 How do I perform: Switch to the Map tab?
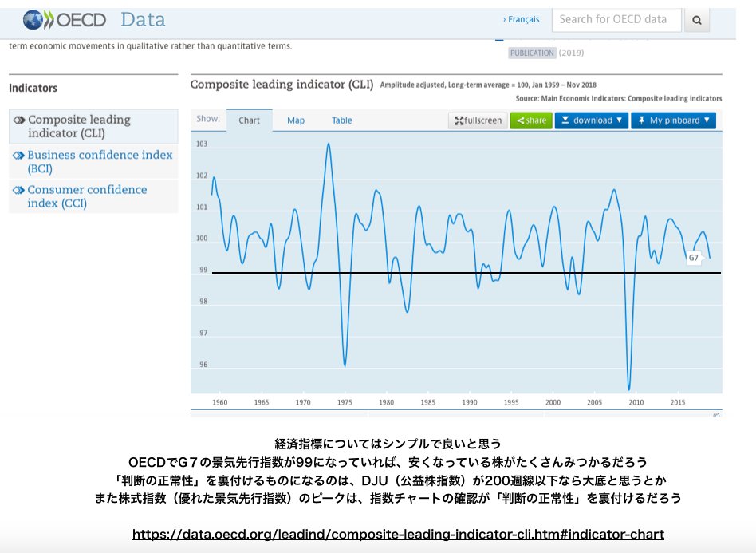click(296, 120)
